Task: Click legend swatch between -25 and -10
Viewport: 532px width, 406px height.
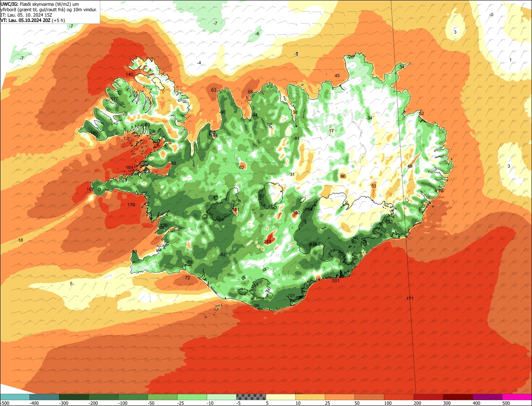Action: (x=192, y=397)
